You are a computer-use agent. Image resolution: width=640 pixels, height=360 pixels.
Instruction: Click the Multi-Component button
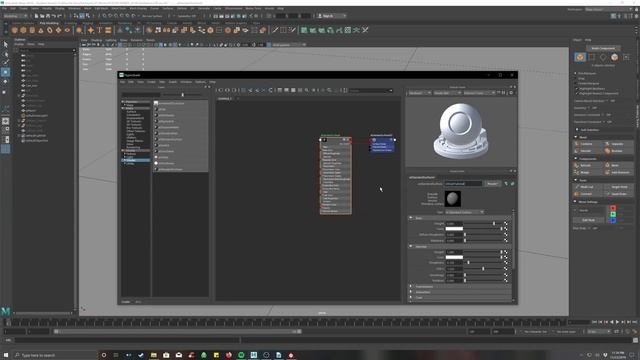603,48
